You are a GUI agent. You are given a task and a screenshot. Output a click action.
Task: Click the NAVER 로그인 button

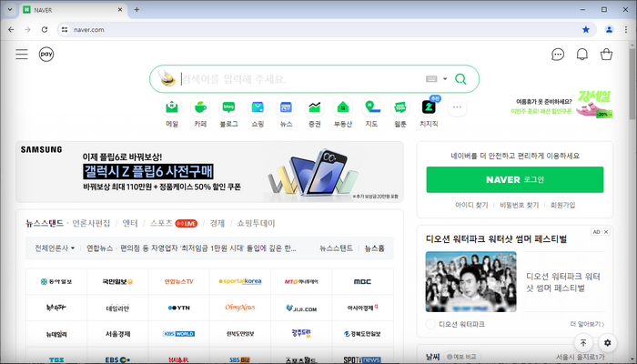pos(515,179)
